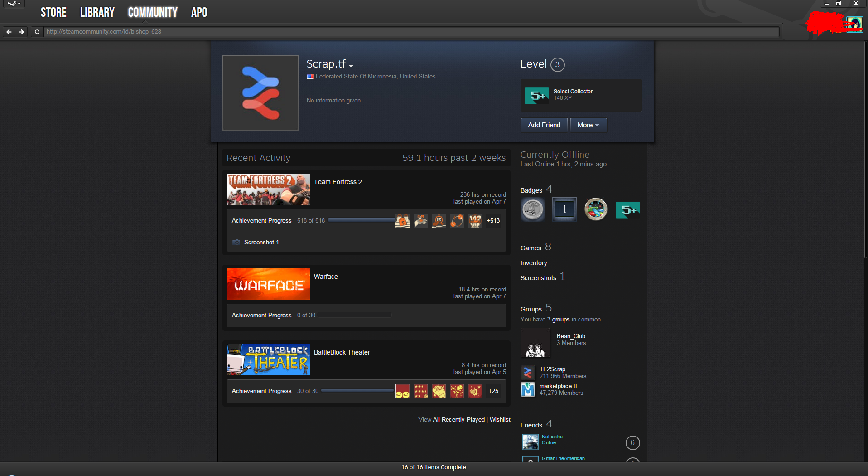Click the TF2Scrap group icon
Image resolution: width=868 pixels, height=476 pixels.
coord(527,373)
